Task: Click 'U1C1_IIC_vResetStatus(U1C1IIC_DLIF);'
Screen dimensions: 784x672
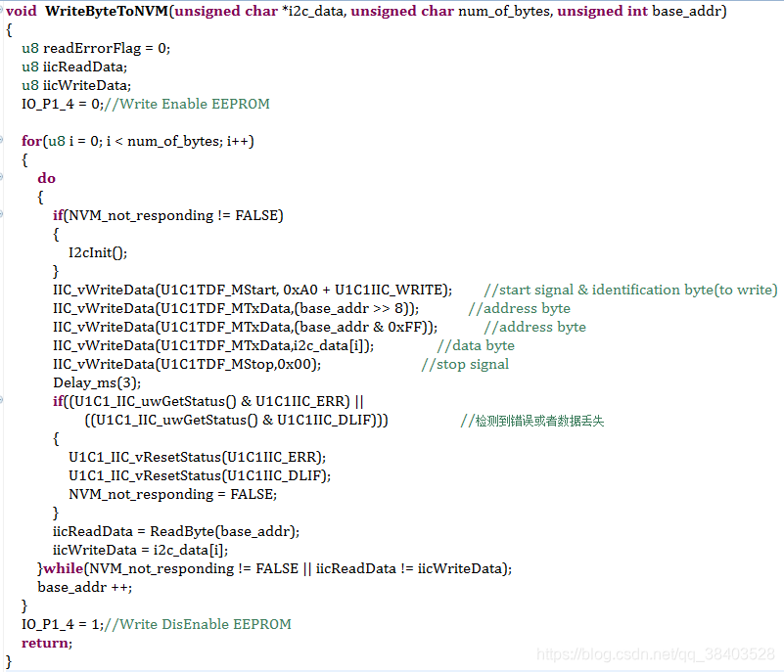Action: point(200,475)
